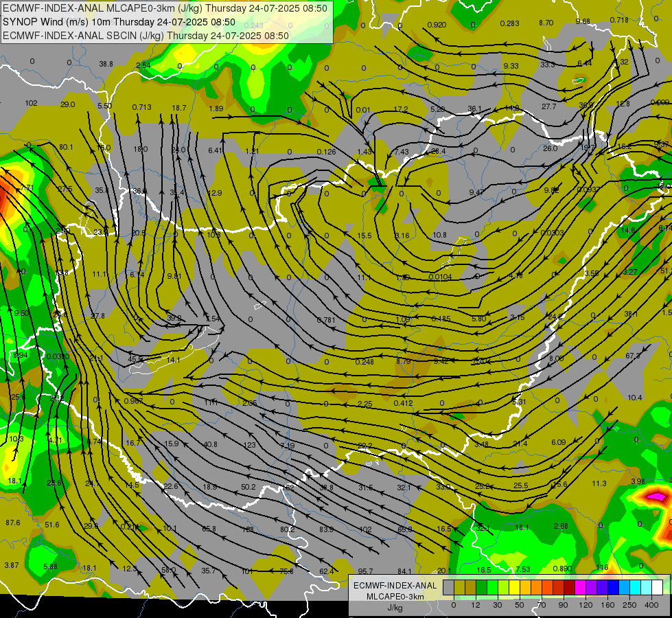Click the map value '2.54'
This screenshot has width=672, height=618.
point(143,65)
